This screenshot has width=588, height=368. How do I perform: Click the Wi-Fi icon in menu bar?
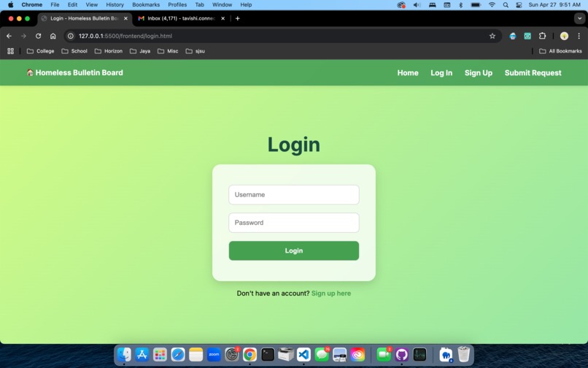point(492,5)
